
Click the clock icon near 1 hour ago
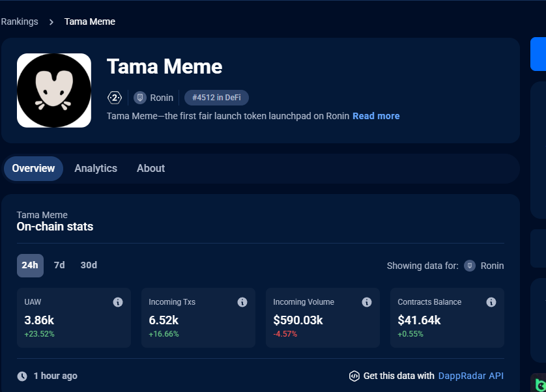[22, 376]
